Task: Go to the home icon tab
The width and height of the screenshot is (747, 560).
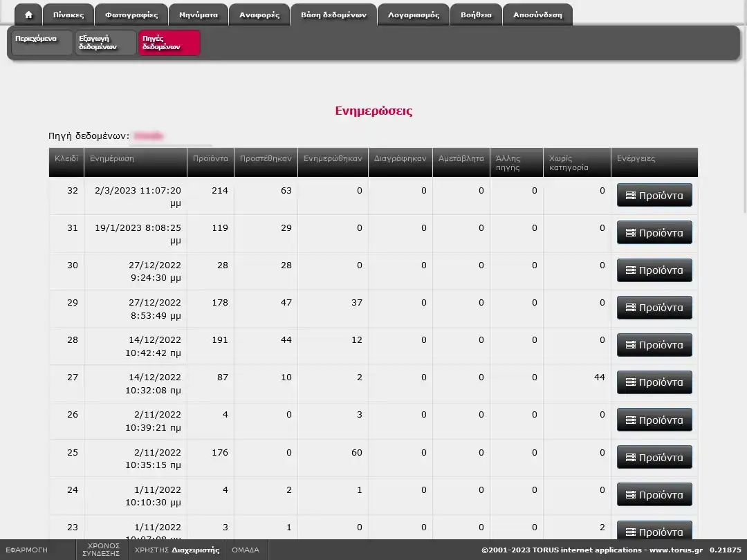Action: click(28, 15)
